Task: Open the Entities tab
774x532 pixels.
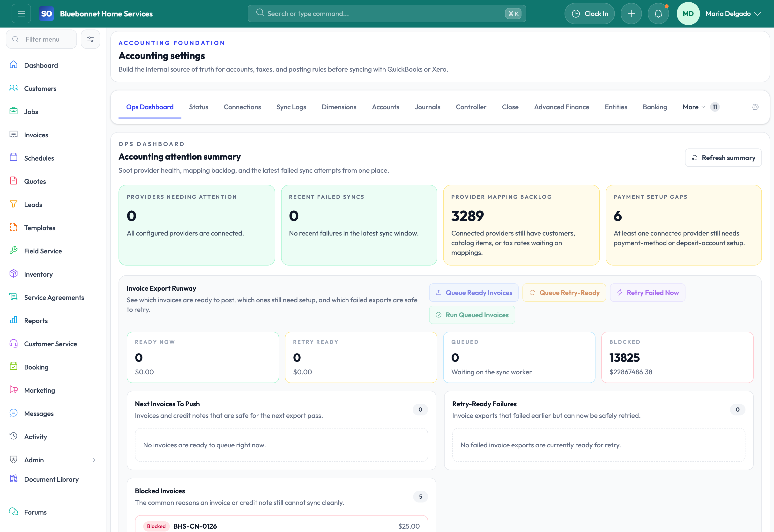Action: coord(616,107)
